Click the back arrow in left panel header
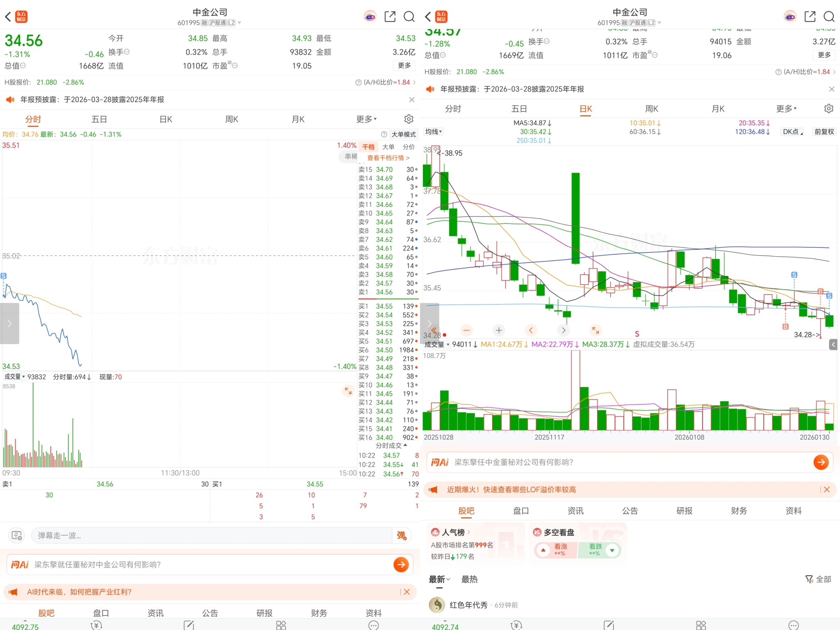840x630 pixels. [x=8, y=16]
